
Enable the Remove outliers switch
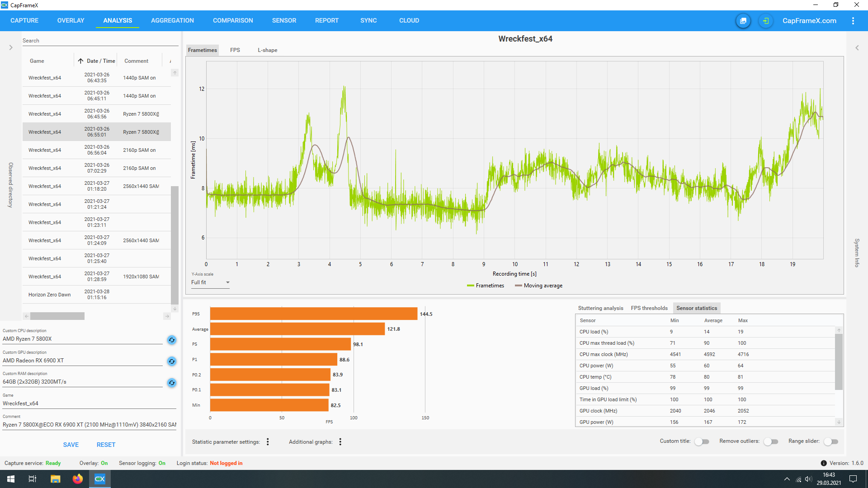point(771,441)
